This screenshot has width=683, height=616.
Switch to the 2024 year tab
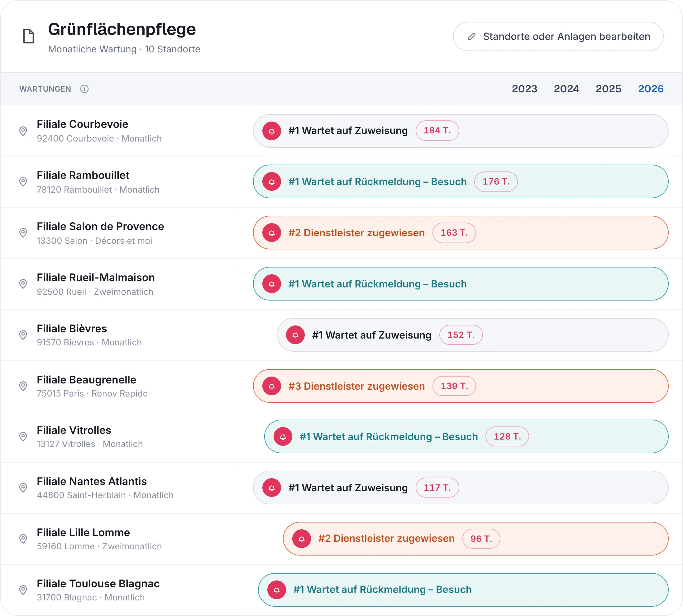pyautogui.click(x=566, y=89)
